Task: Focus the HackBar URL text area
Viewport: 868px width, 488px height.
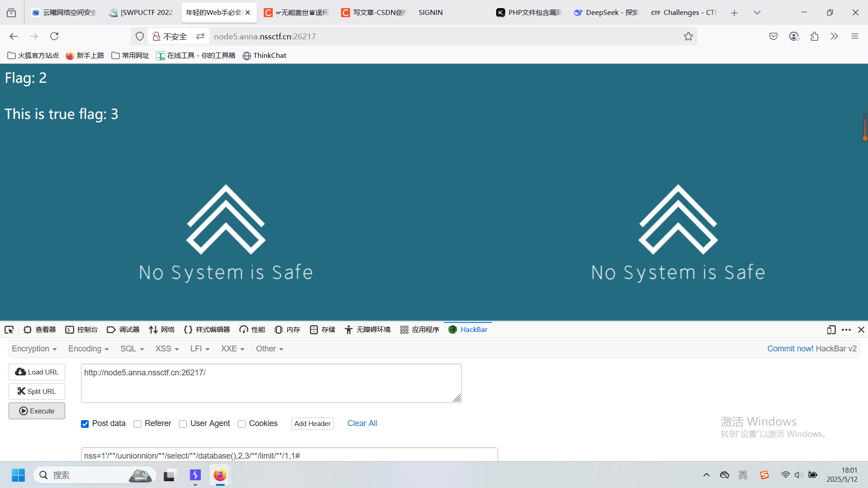Action: pos(271,383)
